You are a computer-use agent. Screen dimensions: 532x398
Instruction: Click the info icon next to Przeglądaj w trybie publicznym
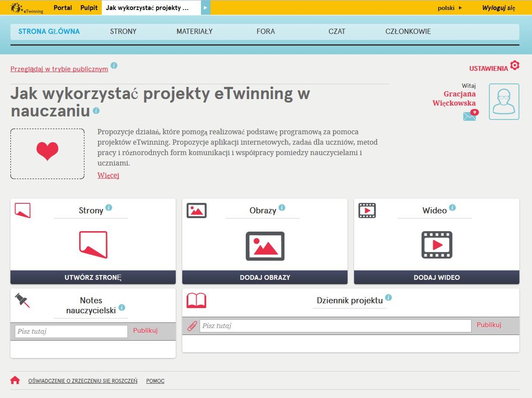[114, 66]
